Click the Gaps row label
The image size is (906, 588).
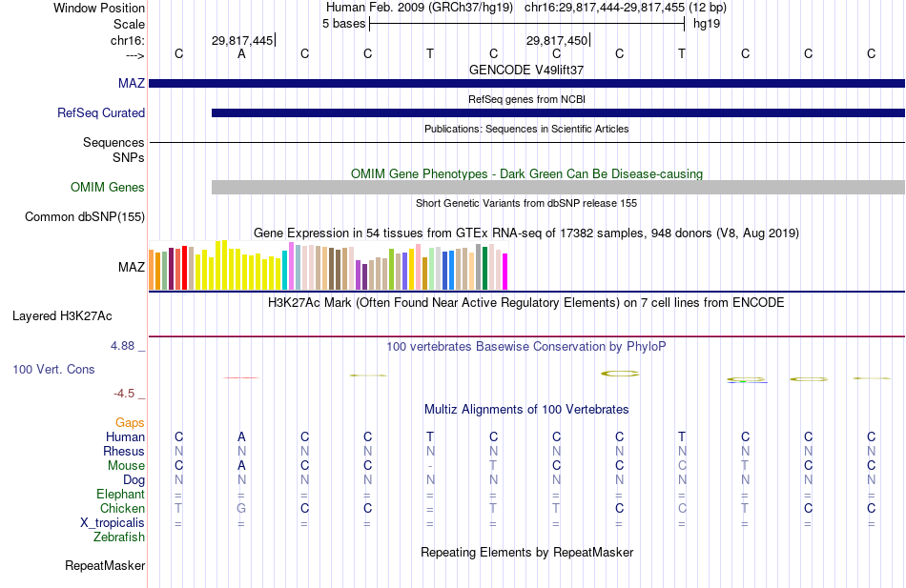click(x=130, y=423)
